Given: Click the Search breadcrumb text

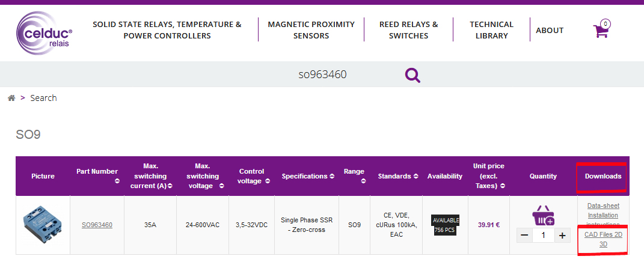Looking at the screenshot, I should pyautogui.click(x=43, y=98).
